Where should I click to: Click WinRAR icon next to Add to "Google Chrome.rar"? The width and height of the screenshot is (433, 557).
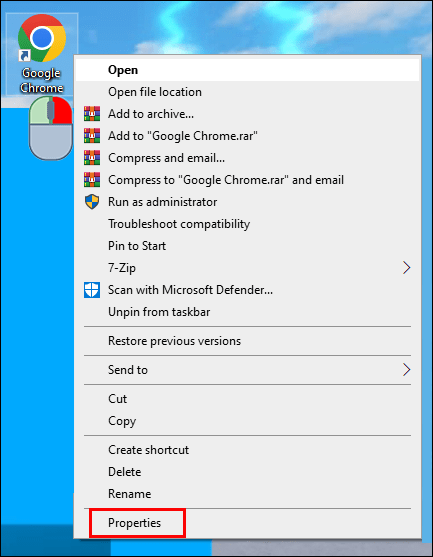pos(92,136)
